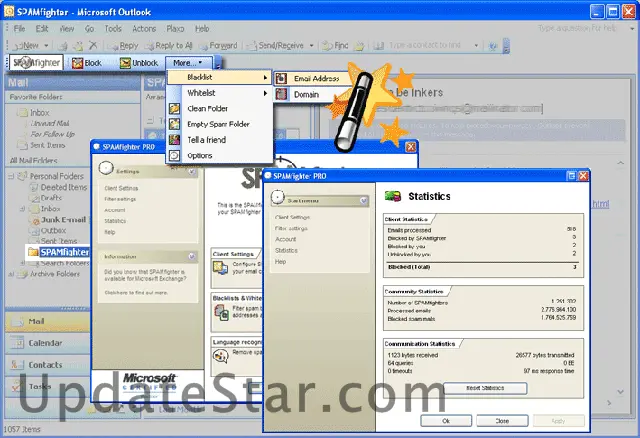Screen dimensions: 640x438
Task: Click the Delete X toolbar icon
Action: (93, 46)
